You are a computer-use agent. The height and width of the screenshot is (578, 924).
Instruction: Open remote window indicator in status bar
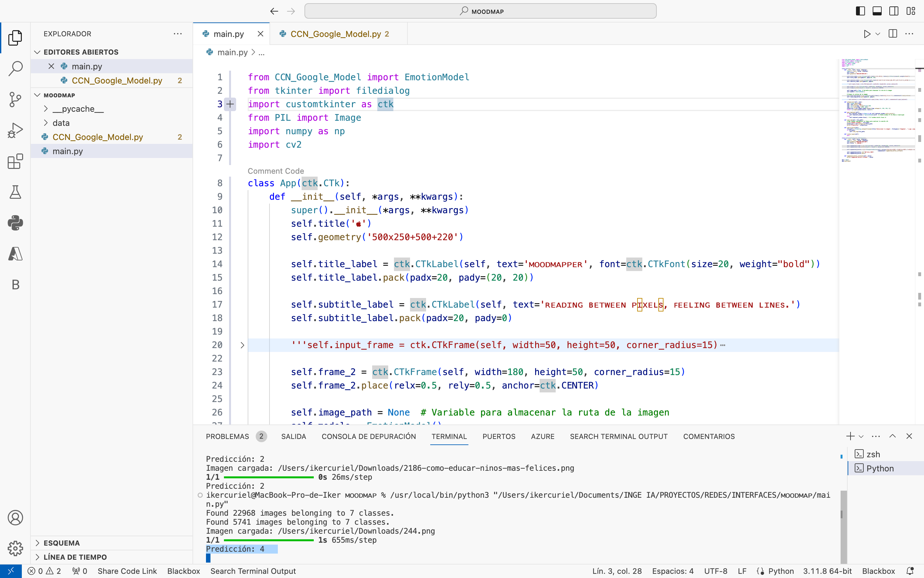click(11, 571)
